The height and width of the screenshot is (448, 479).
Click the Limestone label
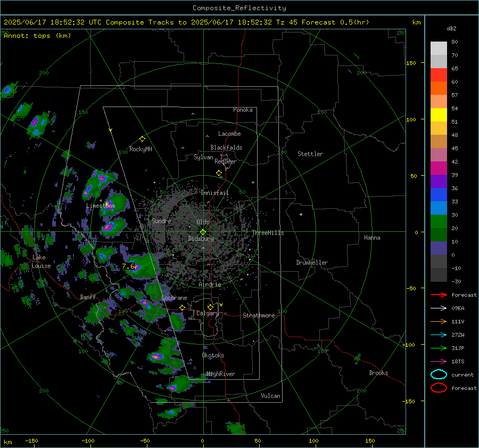coord(101,206)
